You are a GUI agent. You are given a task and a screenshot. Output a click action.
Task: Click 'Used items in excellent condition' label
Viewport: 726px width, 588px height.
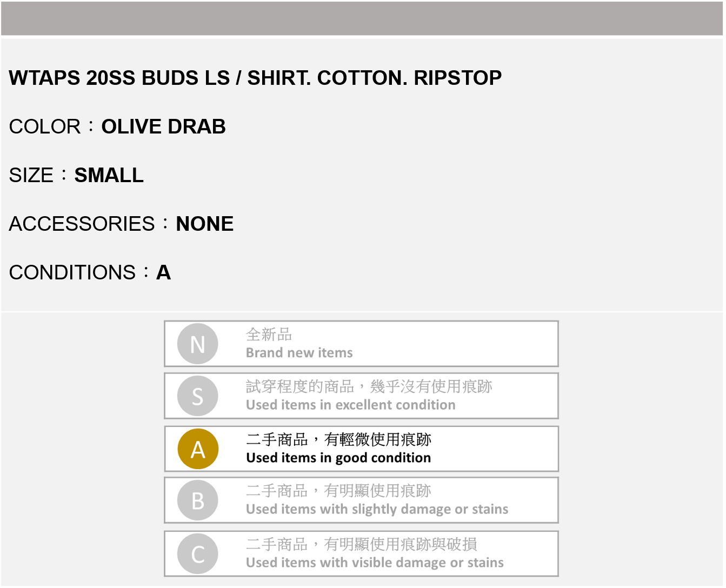click(x=350, y=405)
